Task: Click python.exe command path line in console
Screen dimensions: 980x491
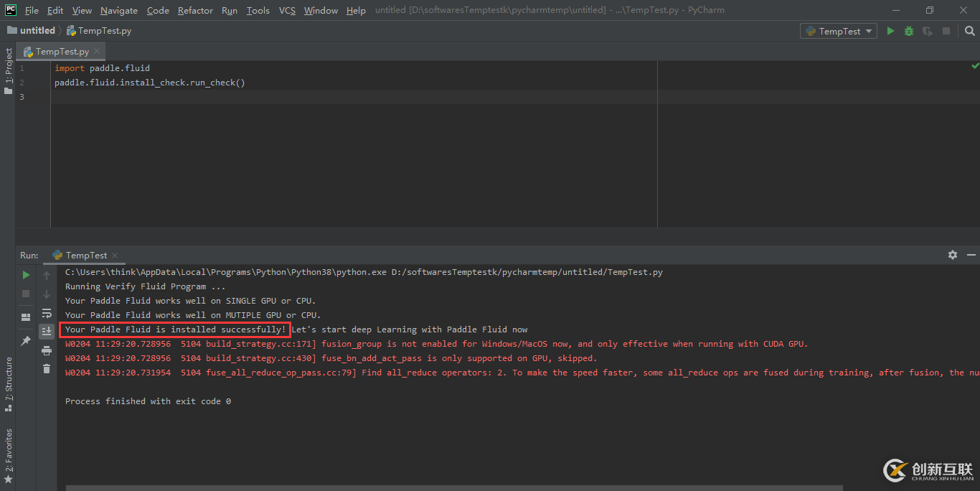Action: pos(364,272)
